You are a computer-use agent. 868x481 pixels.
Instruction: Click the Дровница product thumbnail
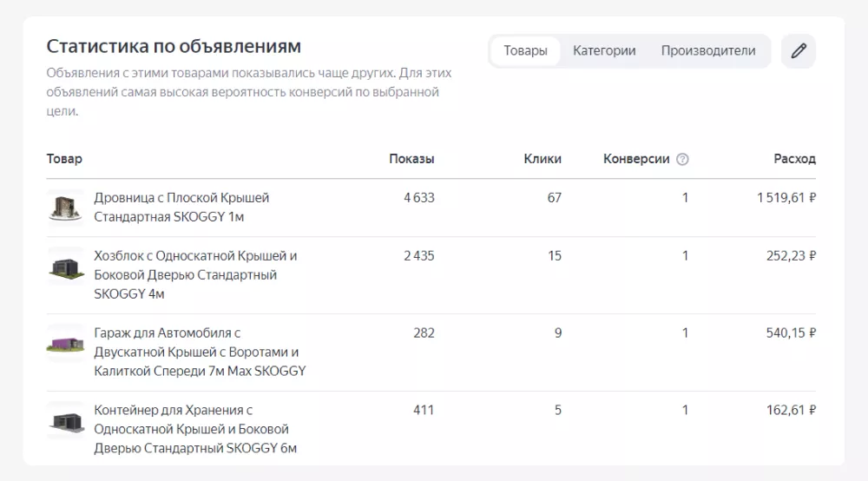click(x=65, y=208)
